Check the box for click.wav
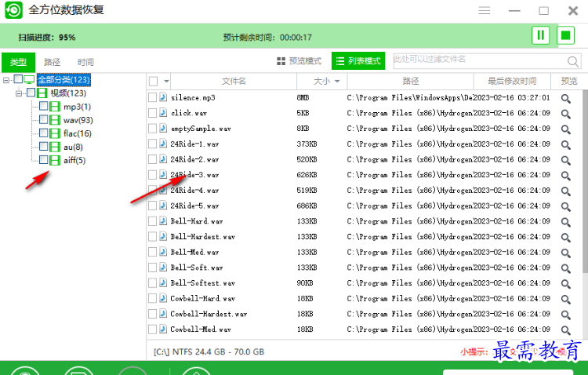The width and height of the screenshot is (588, 375). 152,113
